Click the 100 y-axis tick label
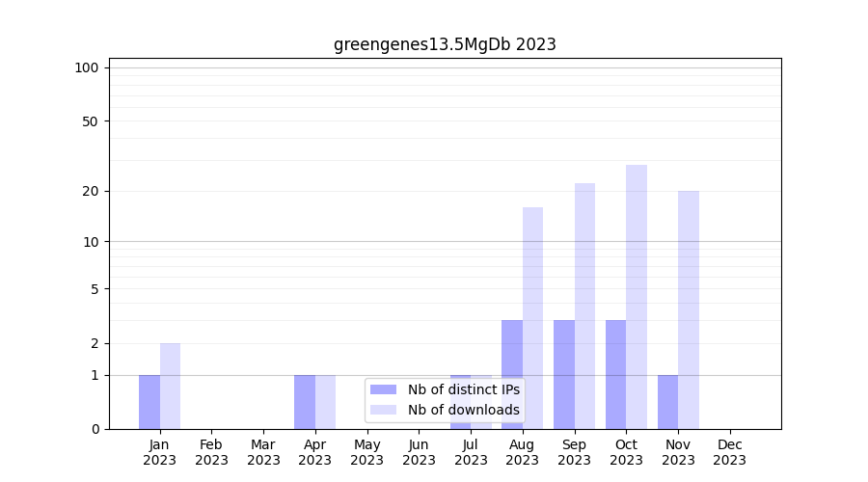Screen dimensions: 868x482 click(x=87, y=67)
